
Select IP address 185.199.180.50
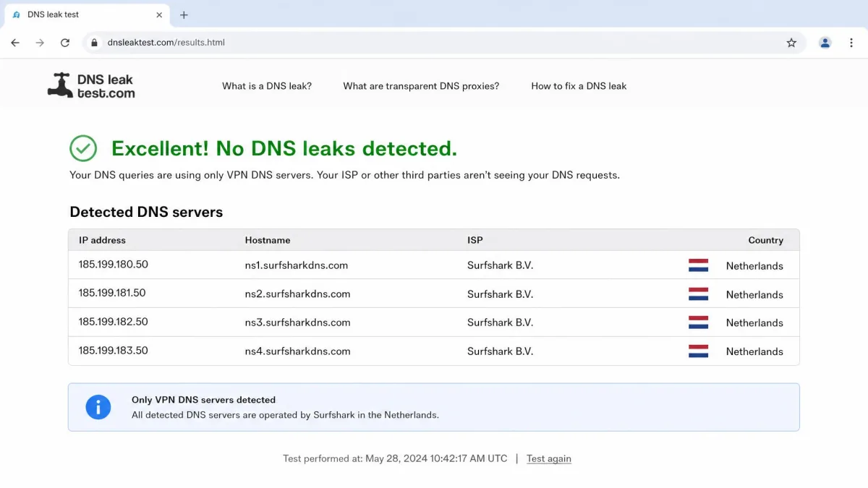(114, 265)
